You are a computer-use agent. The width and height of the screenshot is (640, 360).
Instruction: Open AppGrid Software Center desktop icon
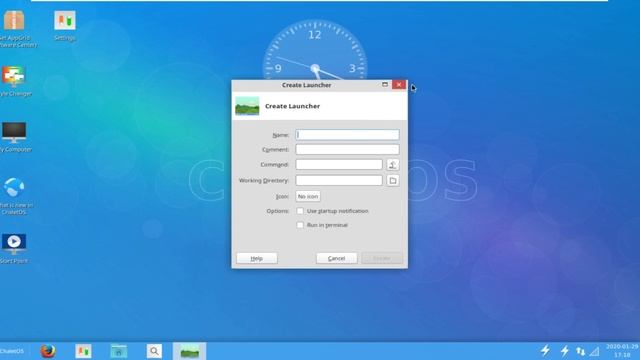[x=16, y=29]
